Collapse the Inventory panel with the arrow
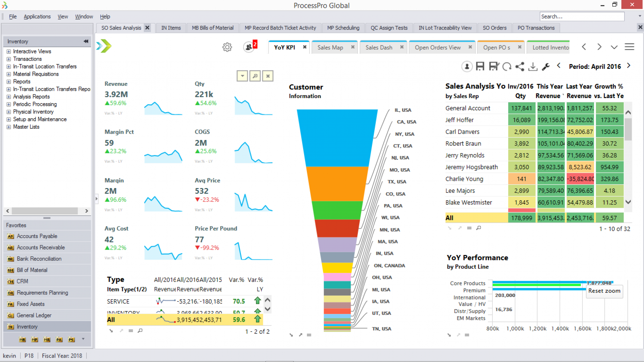The height and width of the screenshot is (362, 644). coord(86,41)
